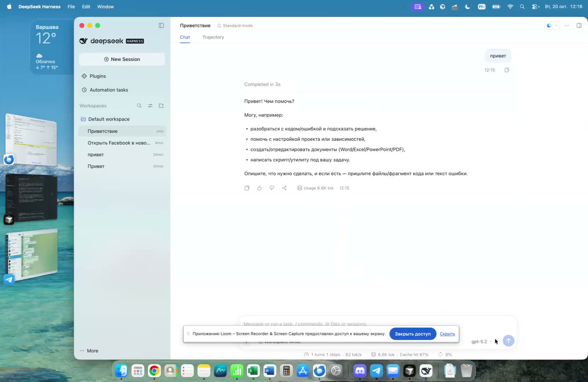Give thumbs up to the reply

tap(259, 188)
